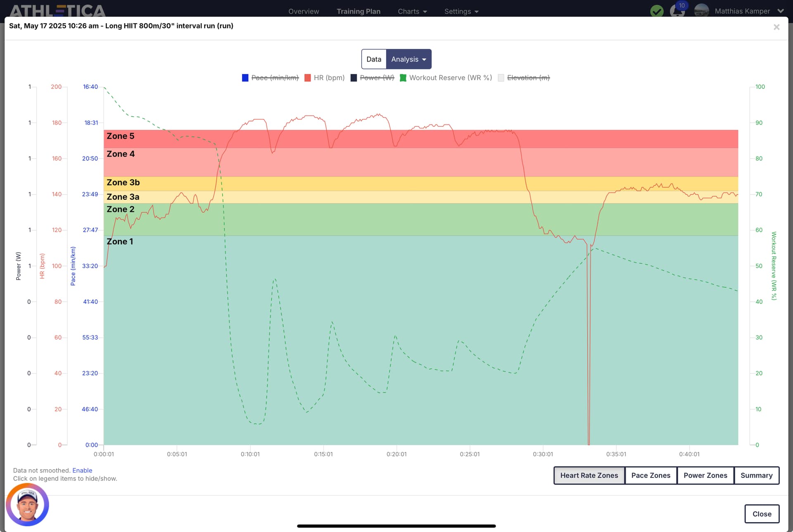Open the AI coach avatar chat bubble
793x532 pixels.
tap(27, 505)
